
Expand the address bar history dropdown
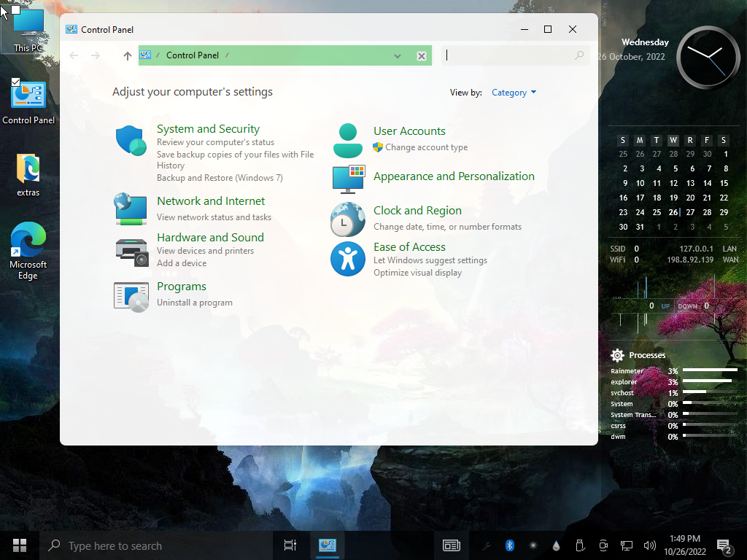click(398, 56)
